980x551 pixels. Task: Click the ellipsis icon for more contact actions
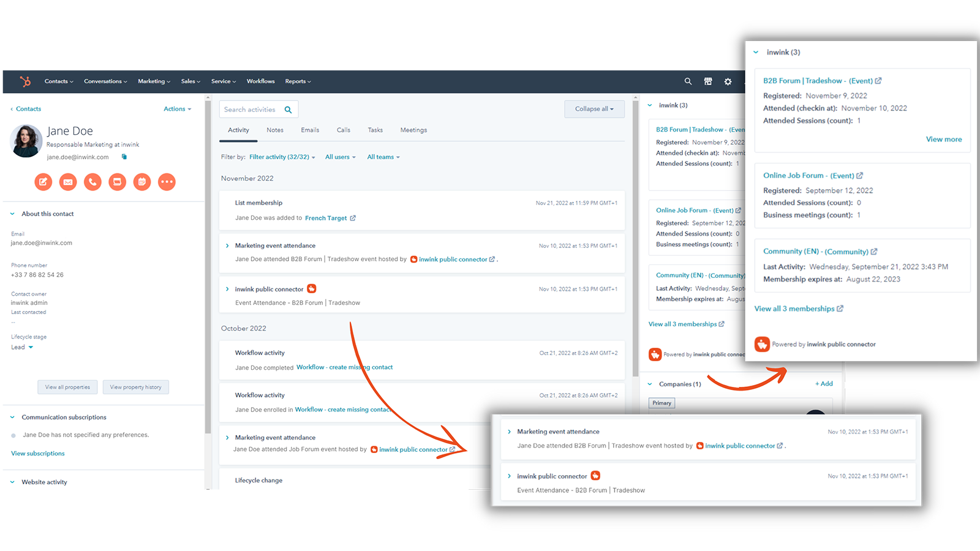(x=167, y=182)
